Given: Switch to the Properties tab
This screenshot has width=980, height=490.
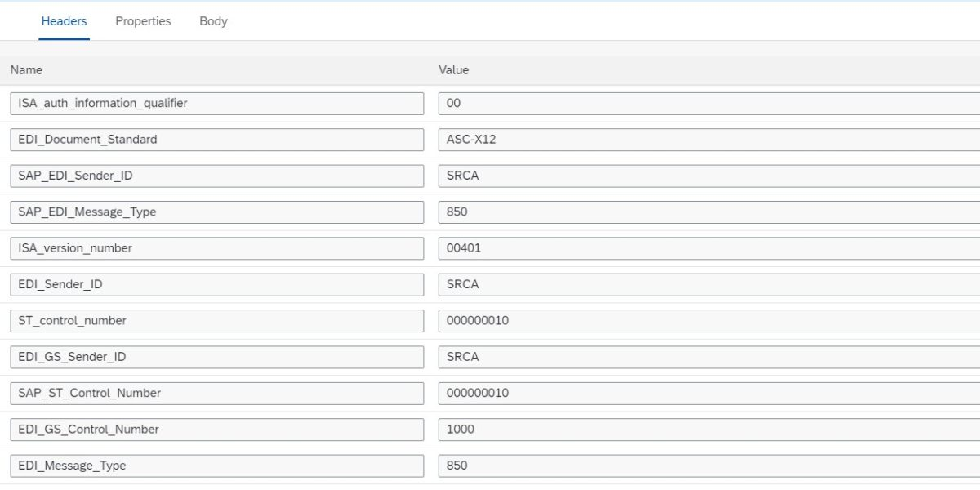Looking at the screenshot, I should 143,21.
